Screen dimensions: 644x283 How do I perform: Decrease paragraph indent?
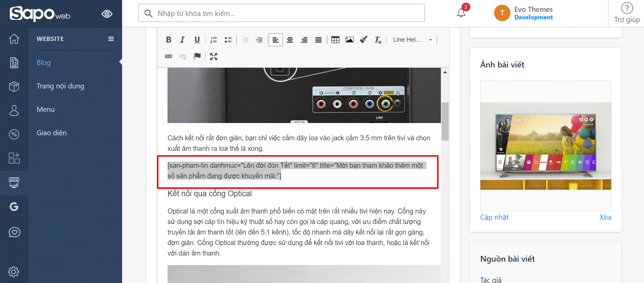(x=245, y=40)
